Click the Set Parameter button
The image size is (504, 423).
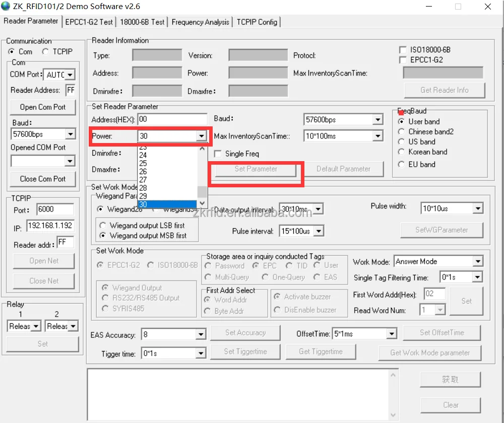click(x=256, y=169)
